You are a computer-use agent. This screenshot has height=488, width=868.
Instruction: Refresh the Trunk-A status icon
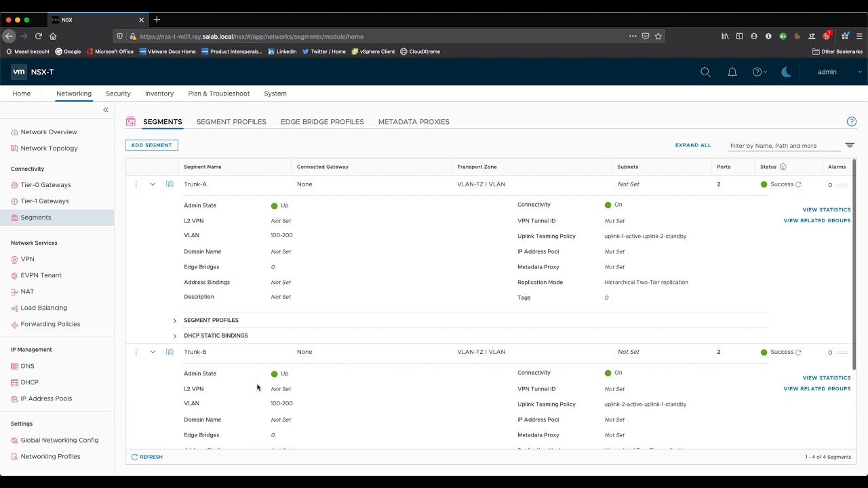(798, 184)
